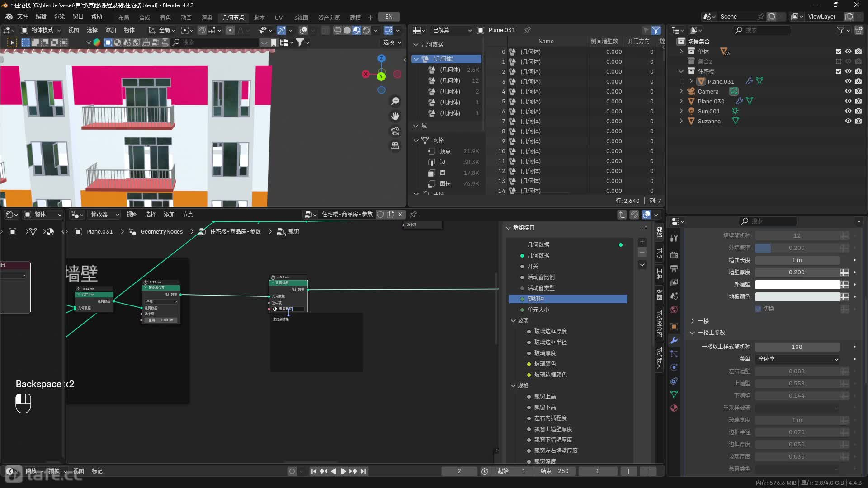This screenshot has width=868, height=488.
Task: Expand 住宅楼 collection in outliner
Action: pyautogui.click(x=681, y=71)
